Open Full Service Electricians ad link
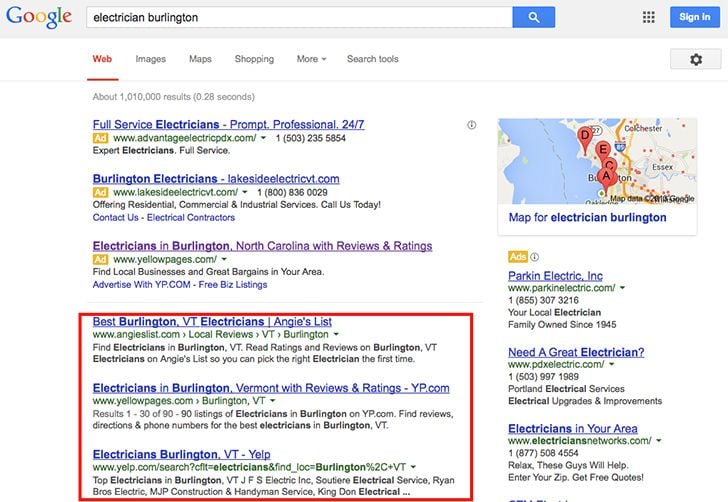Viewport: 728px width, 502px height. click(228, 124)
